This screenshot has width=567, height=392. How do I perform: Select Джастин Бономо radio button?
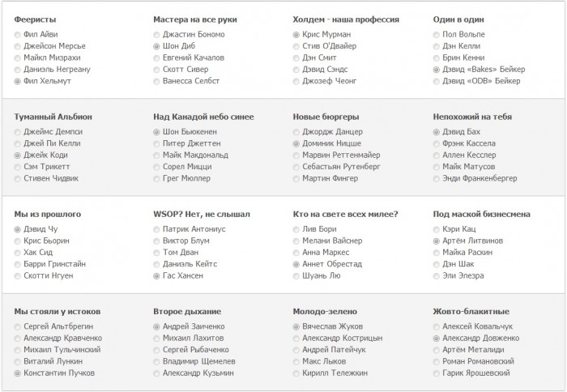click(158, 35)
